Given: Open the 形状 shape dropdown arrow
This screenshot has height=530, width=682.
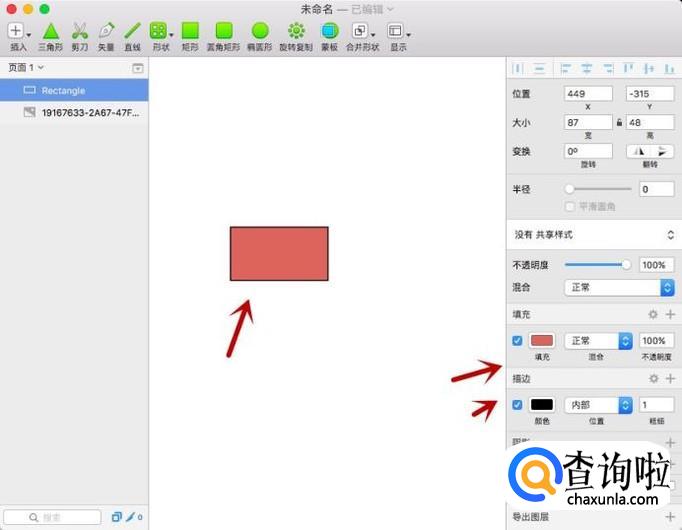Looking at the screenshot, I should [171, 35].
